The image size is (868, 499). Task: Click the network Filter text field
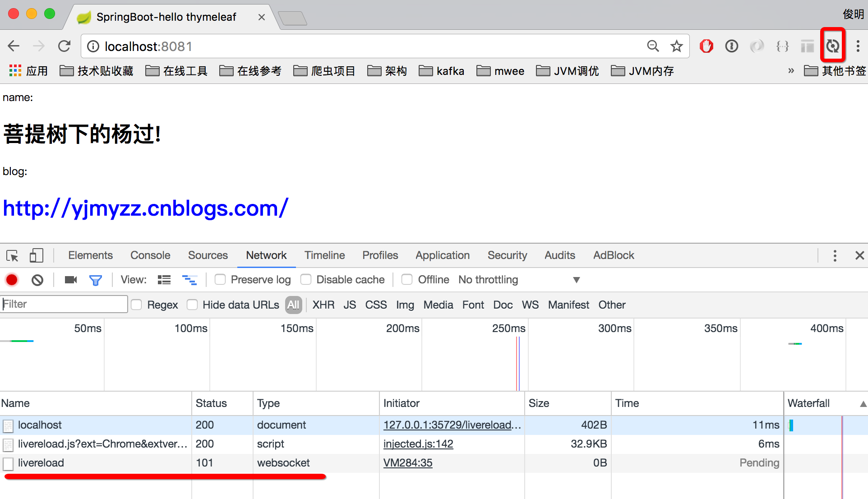click(64, 304)
